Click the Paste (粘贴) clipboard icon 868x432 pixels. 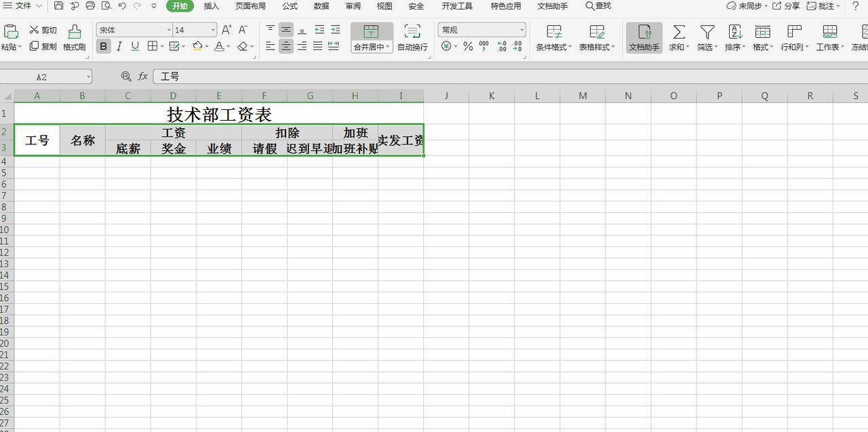point(11,31)
